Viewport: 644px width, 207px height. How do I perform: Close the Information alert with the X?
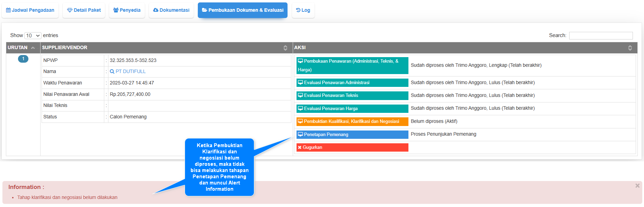coord(637,186)
